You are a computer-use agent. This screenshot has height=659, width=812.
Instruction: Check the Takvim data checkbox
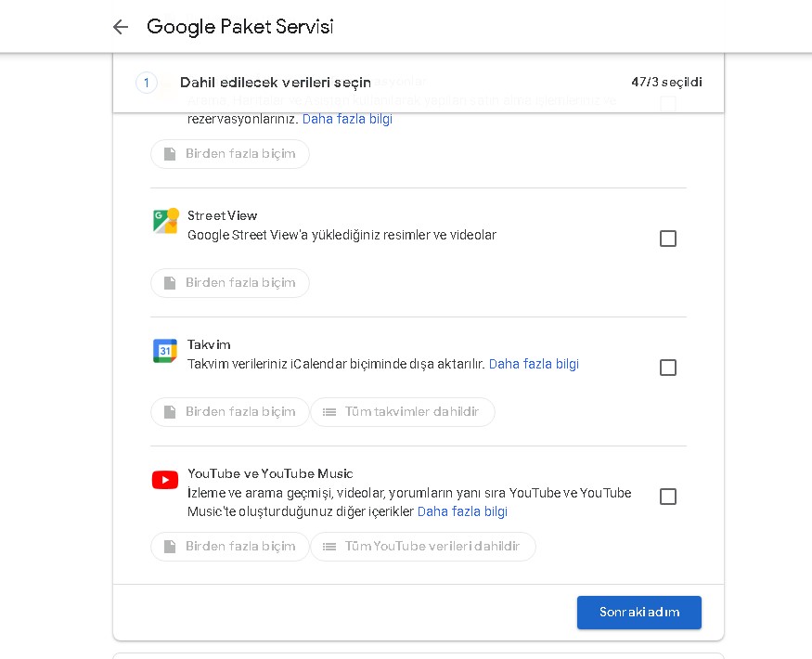click(668, 368)
